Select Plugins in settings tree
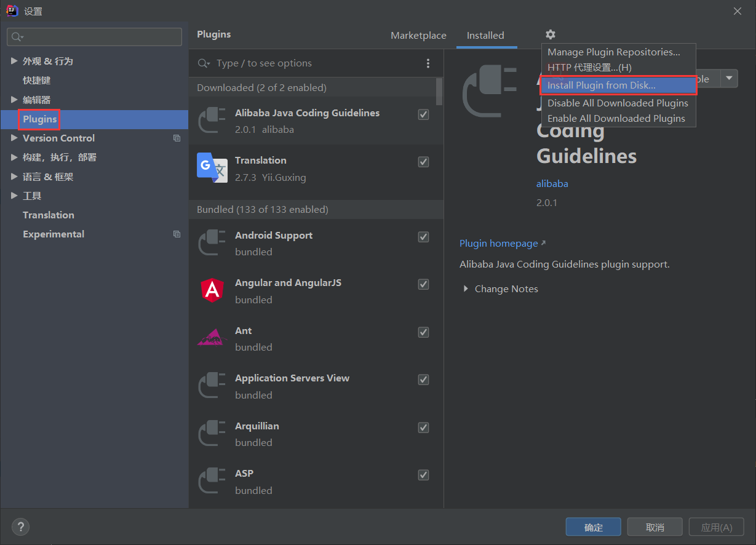Viewport: 756px width, 545px height. pyautogui.click(x=94, y=119)
